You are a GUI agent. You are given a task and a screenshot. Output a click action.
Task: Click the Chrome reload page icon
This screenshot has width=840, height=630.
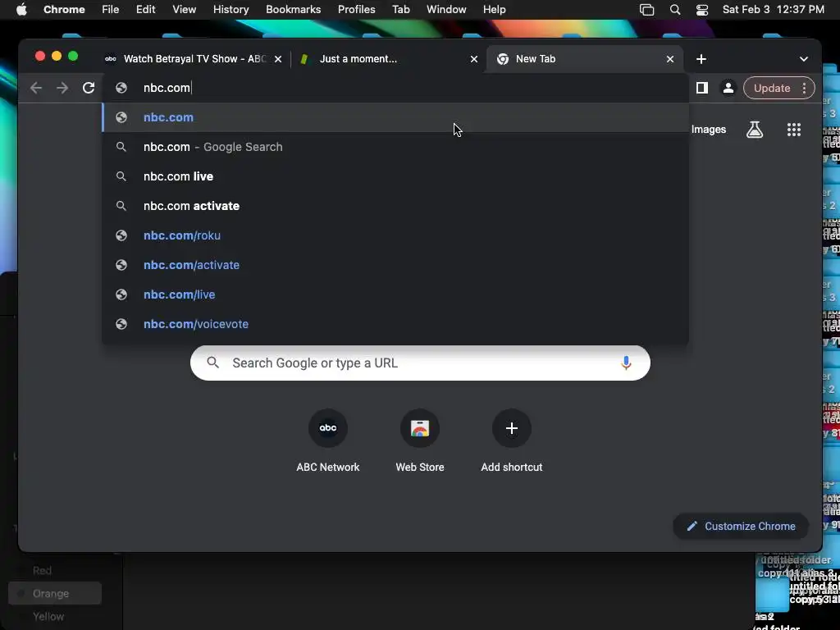click(x=89, y=88)
